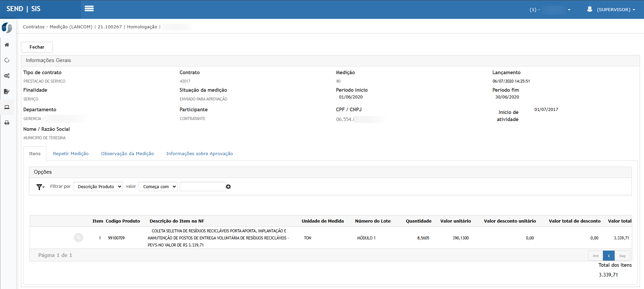Screen dimensions: 644x289
Task: Expand the Começa com condition dropdown
Action: tap(158, 186)
